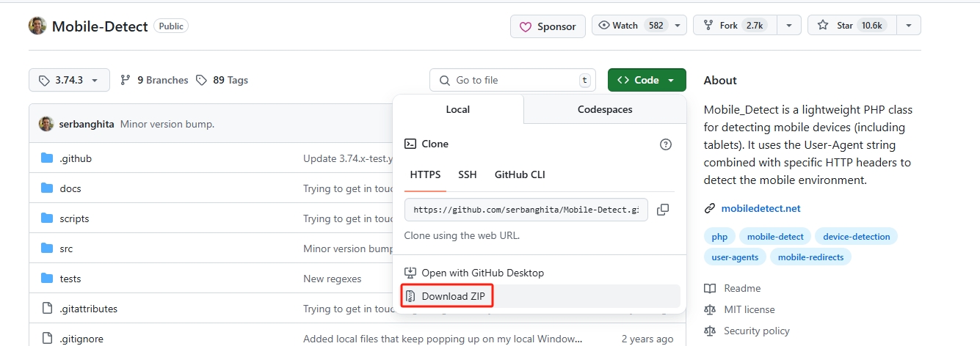Open the 3.74.3 branch selector dropdown
980x346 pixels.
point(69,80)
